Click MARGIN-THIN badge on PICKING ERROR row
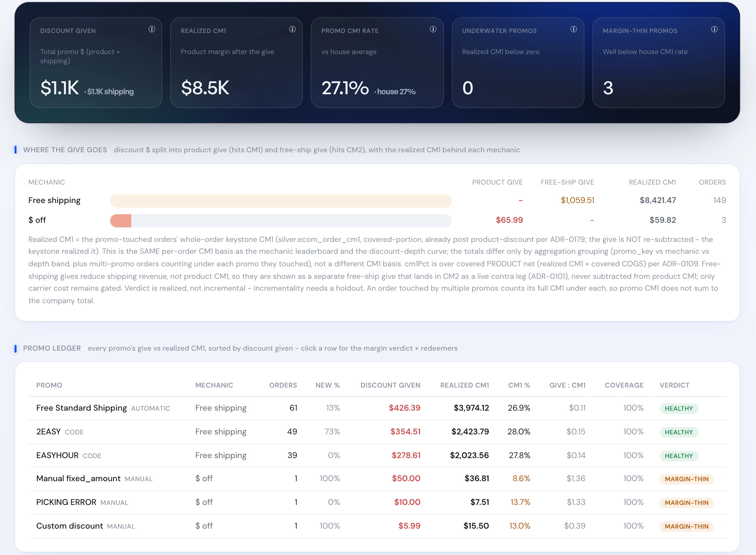 (x=686, y=503)
